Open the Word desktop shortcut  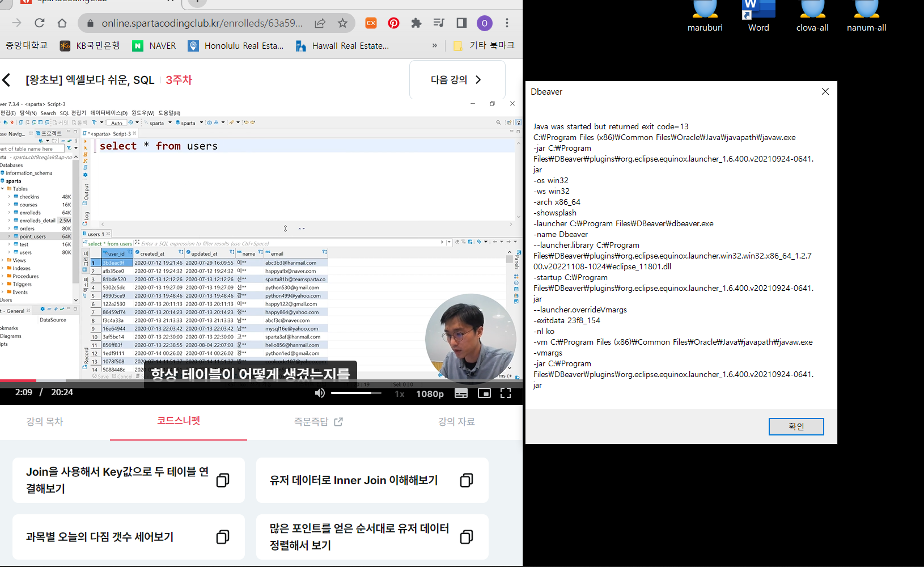coord(758,17)
